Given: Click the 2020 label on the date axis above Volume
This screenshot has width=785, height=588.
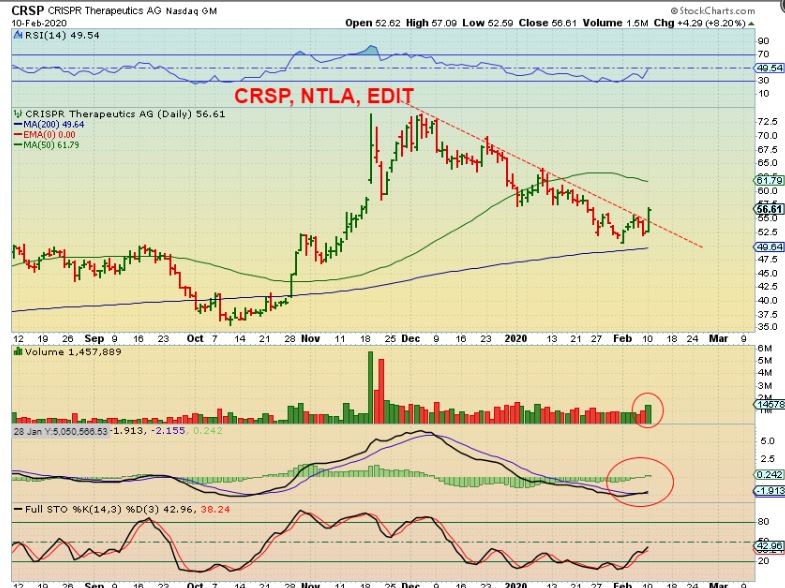Looking at the screenshot, I should [x=516, y=339].
